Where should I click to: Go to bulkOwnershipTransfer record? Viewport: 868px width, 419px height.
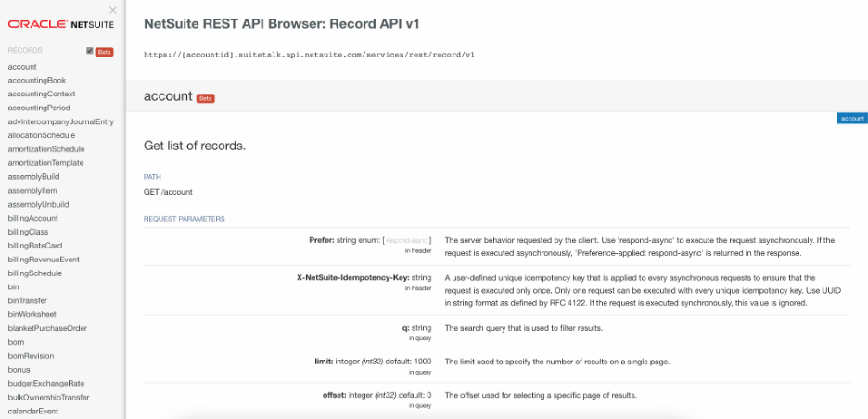[49, 398]
